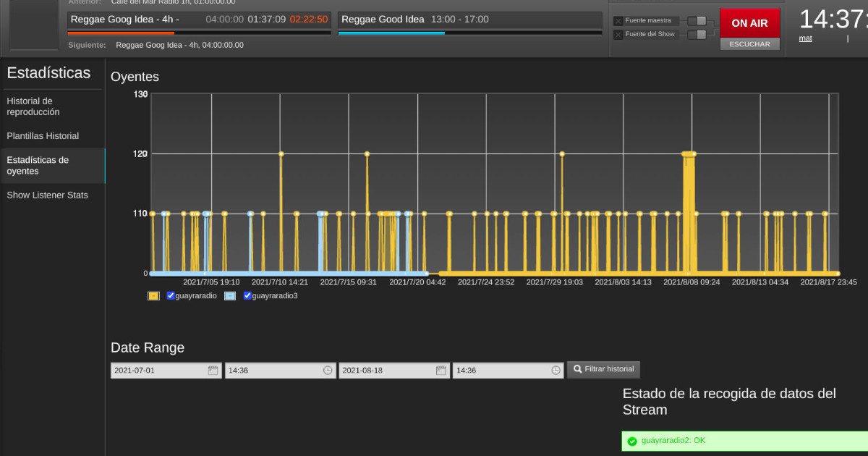
Task: Click x-axis label 2021/8/08 09:24
Action: [x=692, y=282]
